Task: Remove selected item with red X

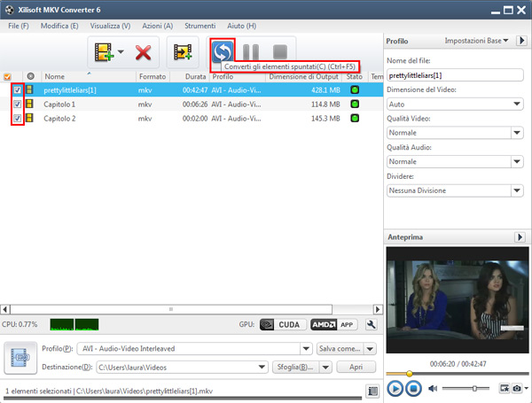Action: tap(143, 52)
